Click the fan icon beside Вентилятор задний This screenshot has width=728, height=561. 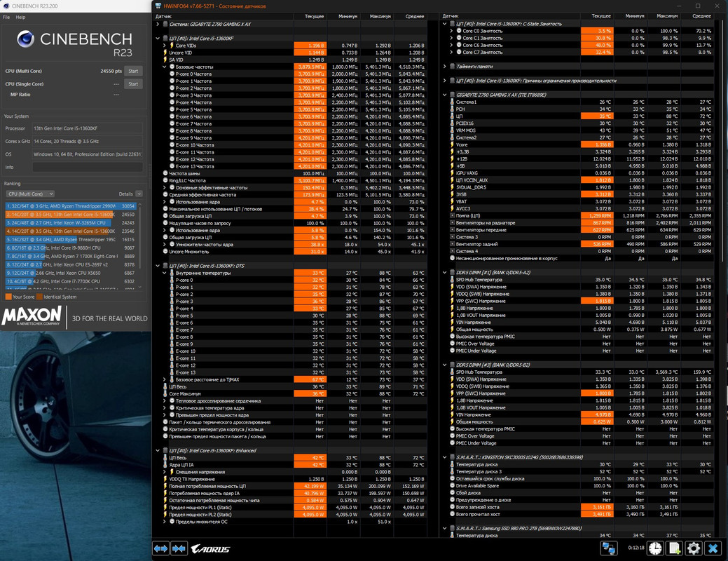click(452, 244)
